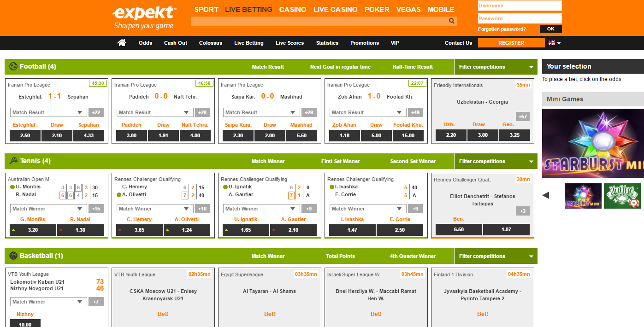
Task: Click Contact Us link
Action: coord(458,43)
